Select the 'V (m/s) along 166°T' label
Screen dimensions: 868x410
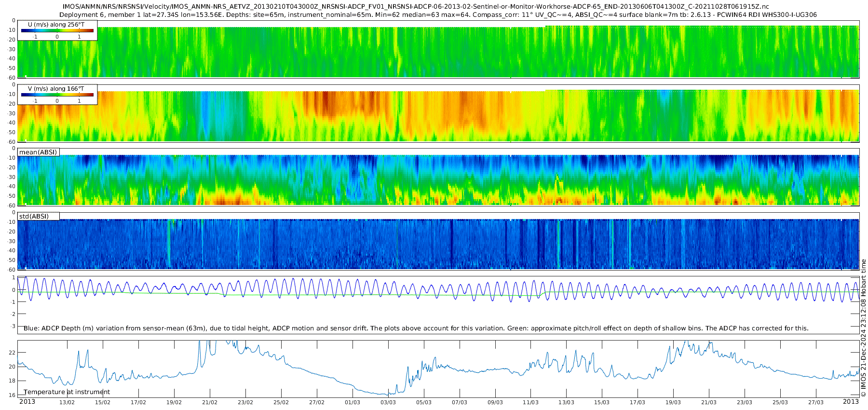pos(56,89)
